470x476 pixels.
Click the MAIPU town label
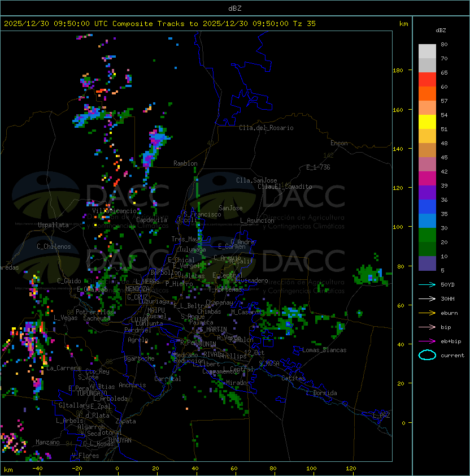click(156, 310)
